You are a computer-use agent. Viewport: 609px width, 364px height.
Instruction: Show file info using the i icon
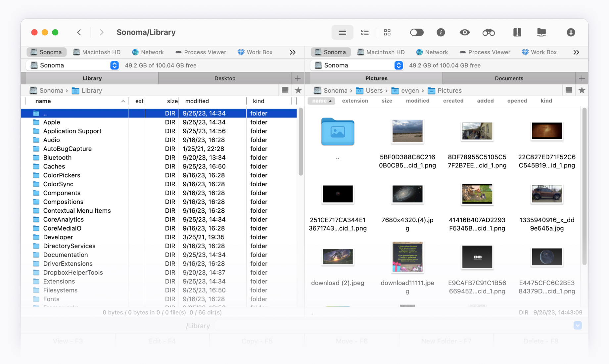pyautogui.click(x=441, y=32)
